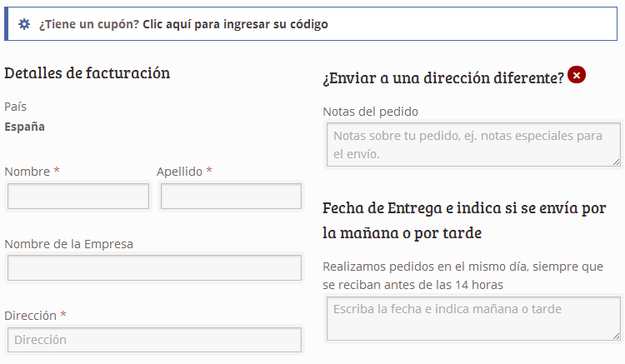Select the Nombre de la Empresa input
The height and width of the screenshot is (364, 625).
(x=155, y=267)
